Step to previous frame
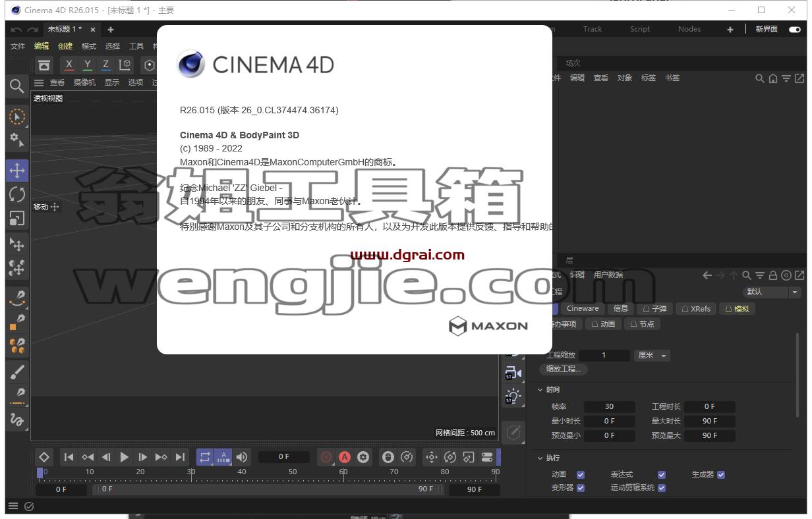Screen dimensions: 812x519 105,457
